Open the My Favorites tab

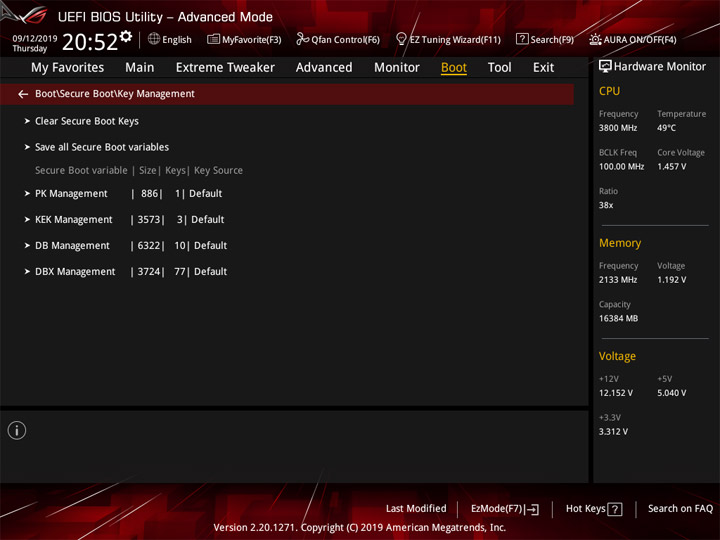click(68, 68)
